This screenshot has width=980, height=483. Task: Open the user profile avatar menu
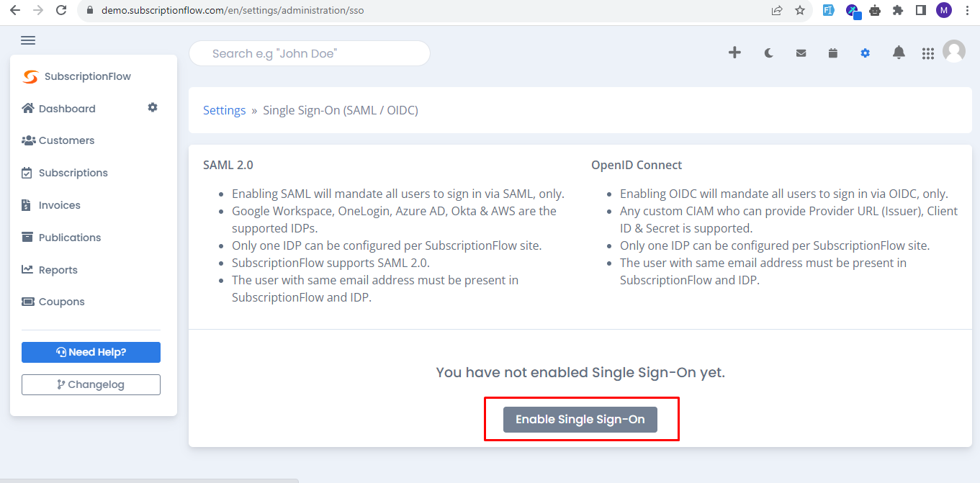pyautogui.click(x=954, y=51)
